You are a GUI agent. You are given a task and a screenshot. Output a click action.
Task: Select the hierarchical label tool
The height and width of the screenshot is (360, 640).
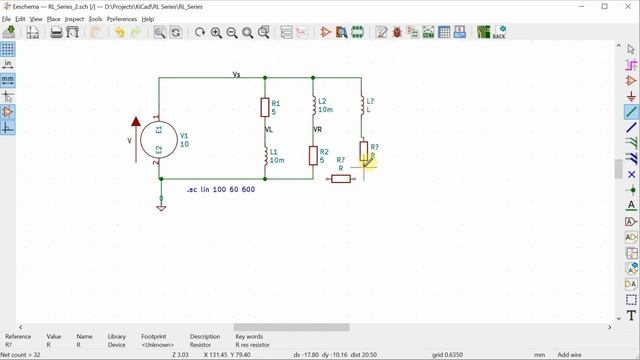631,237
